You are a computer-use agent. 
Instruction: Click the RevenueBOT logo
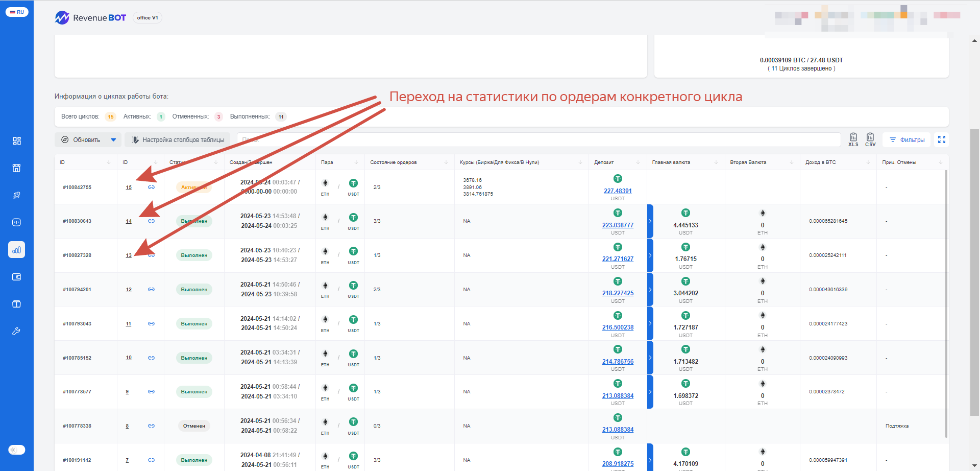[90, 18]
